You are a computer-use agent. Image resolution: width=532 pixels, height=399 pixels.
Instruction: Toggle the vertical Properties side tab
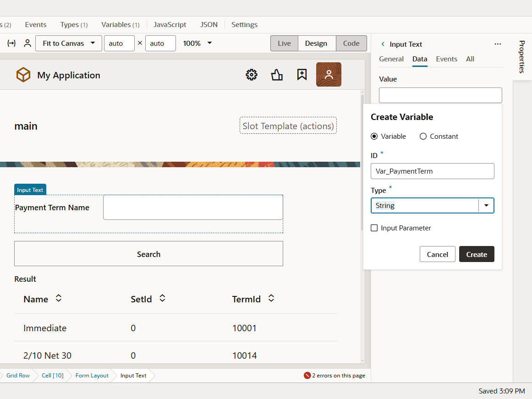(x=522, y=57)
